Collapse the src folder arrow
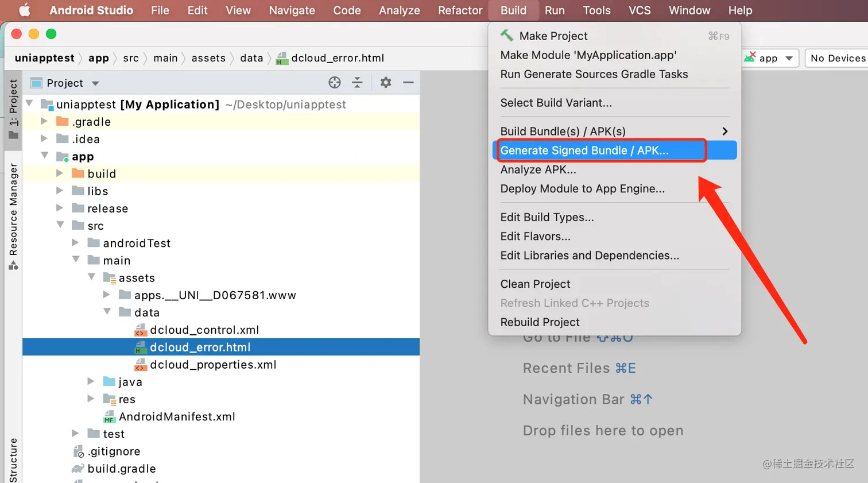Image resolution: width=868 pixels, height=483 pixels. click(60, 225)
